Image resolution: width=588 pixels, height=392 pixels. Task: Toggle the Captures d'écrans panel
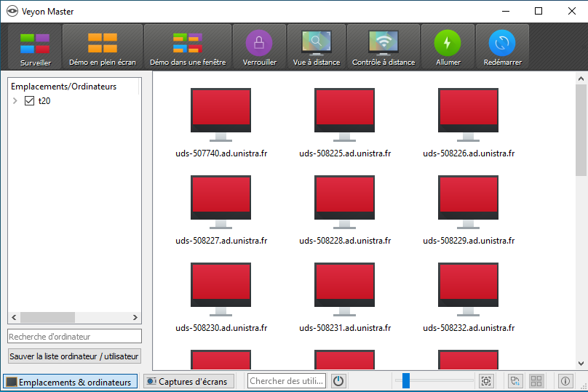187,381
